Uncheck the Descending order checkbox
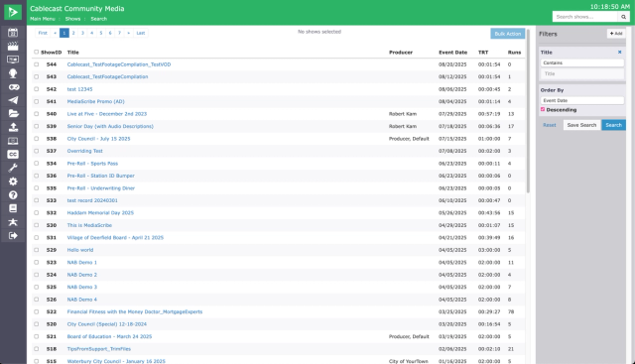This screenshot has height=364, width=635. click(x=543, y=110)
